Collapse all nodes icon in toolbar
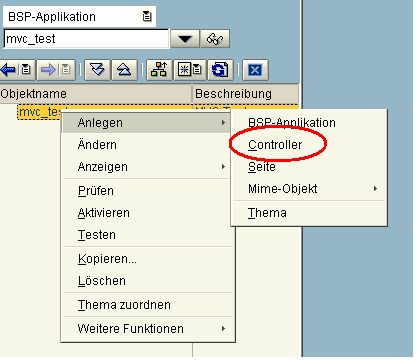 point(124,70)
